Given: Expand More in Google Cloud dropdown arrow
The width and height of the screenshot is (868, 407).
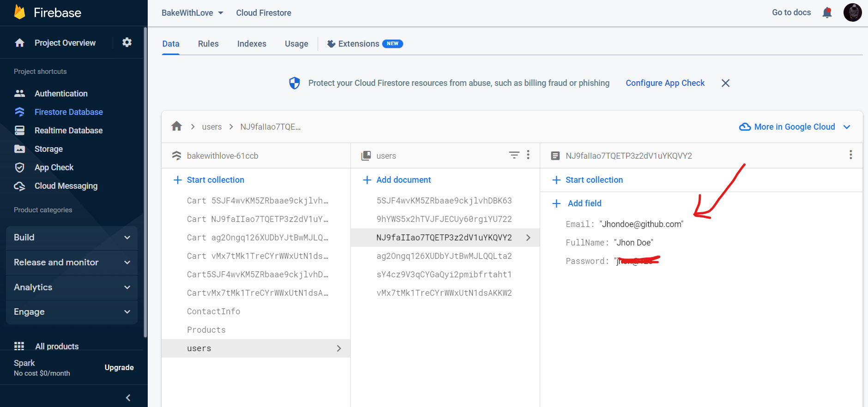Looking at the screenshot, I should 847,127.
